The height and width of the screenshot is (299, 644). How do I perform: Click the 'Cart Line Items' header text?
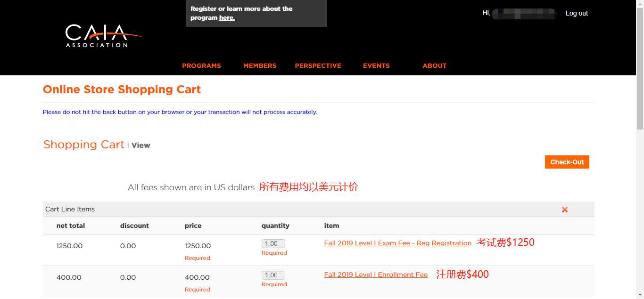70,209
